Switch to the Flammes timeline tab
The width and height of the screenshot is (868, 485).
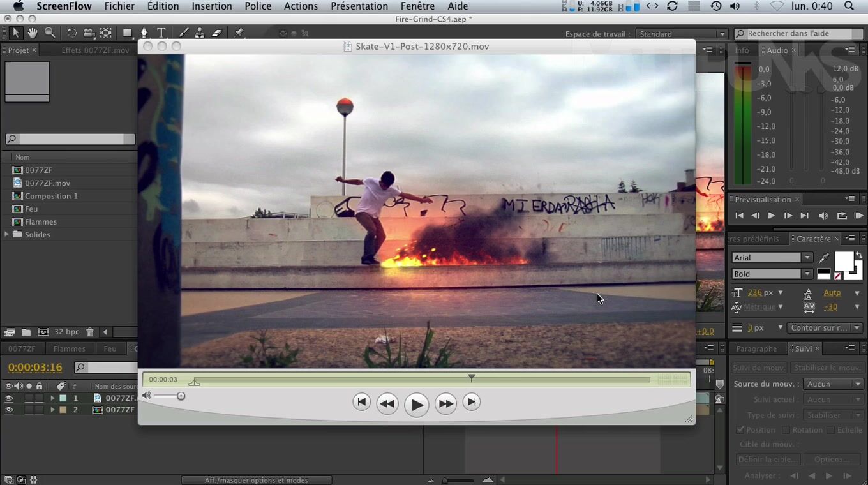tap(69, 348)
